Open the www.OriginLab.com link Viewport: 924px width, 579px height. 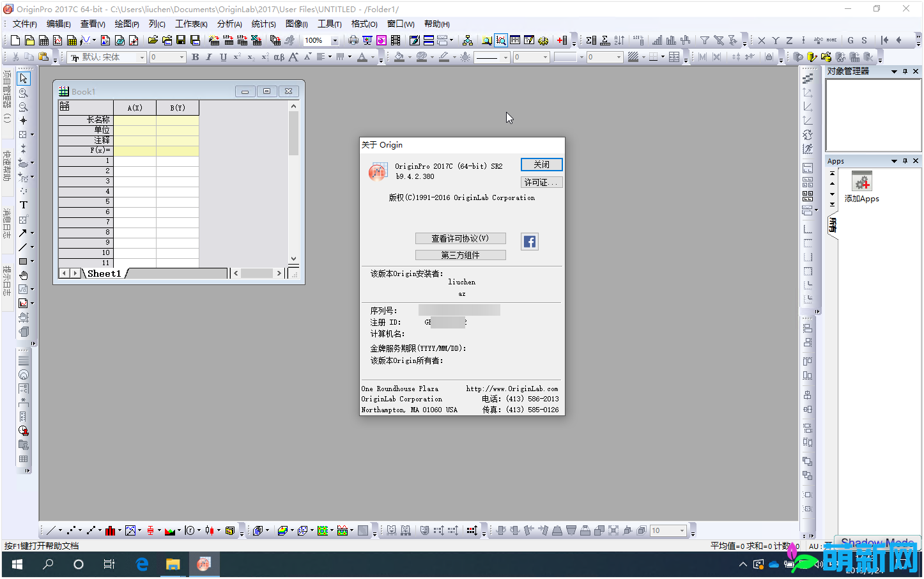tap(512, 389)
